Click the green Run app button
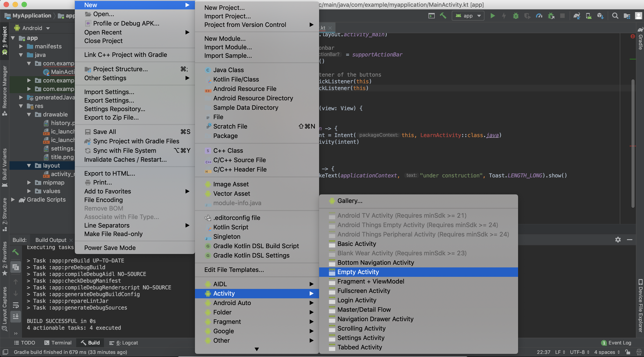The image size is (644, 357). [492, 16]
